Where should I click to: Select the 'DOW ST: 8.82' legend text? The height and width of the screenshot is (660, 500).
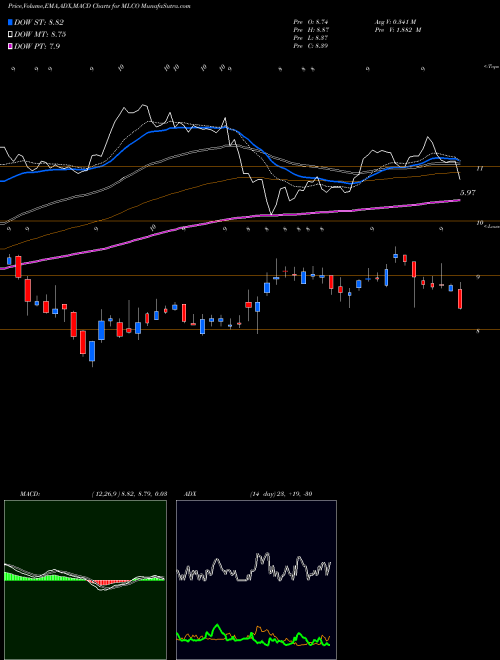click(x=39, y=22)
